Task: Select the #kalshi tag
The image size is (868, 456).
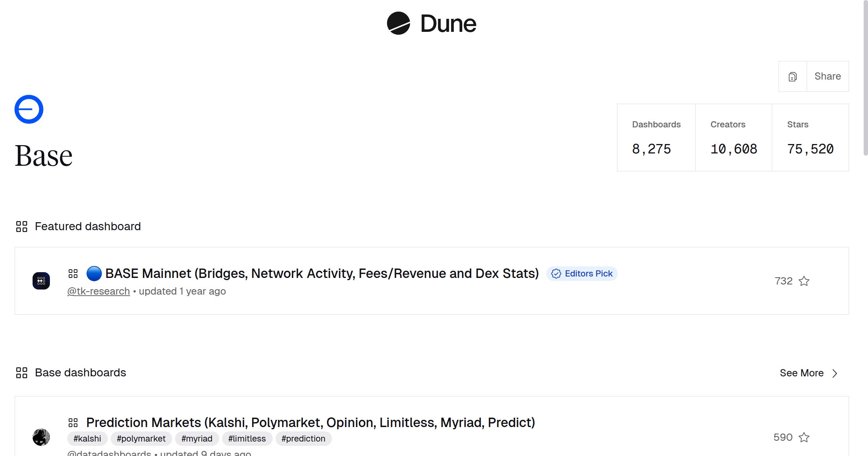Action: (87, 439)
